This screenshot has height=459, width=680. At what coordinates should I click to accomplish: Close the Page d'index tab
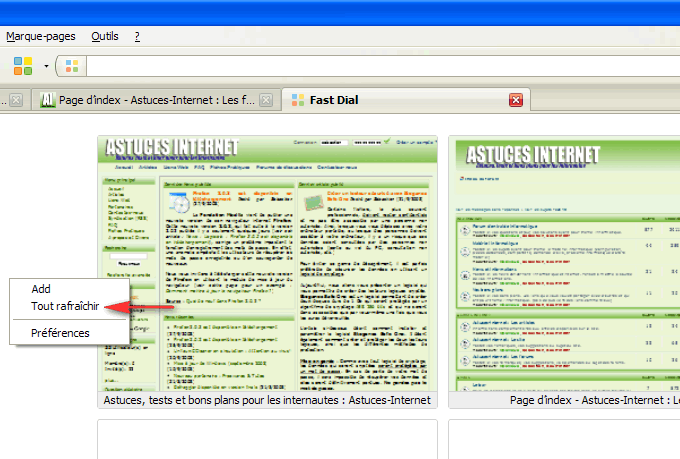pos(266,100)
